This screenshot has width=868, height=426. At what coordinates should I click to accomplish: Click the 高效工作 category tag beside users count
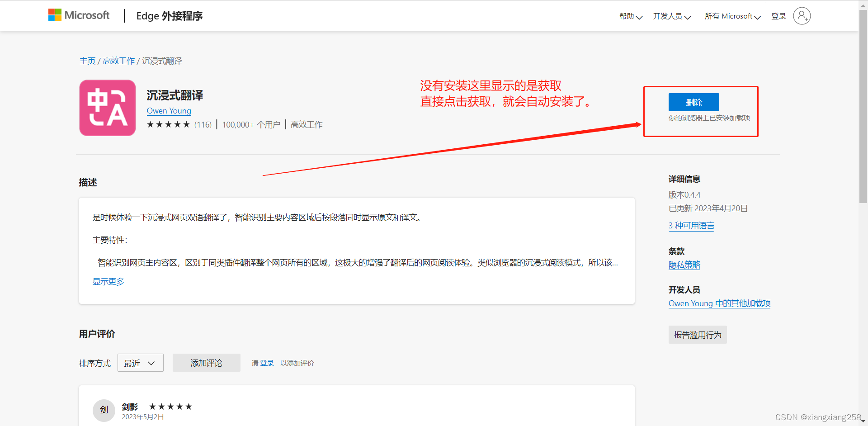pyautogui.click(x=306, y=124)
